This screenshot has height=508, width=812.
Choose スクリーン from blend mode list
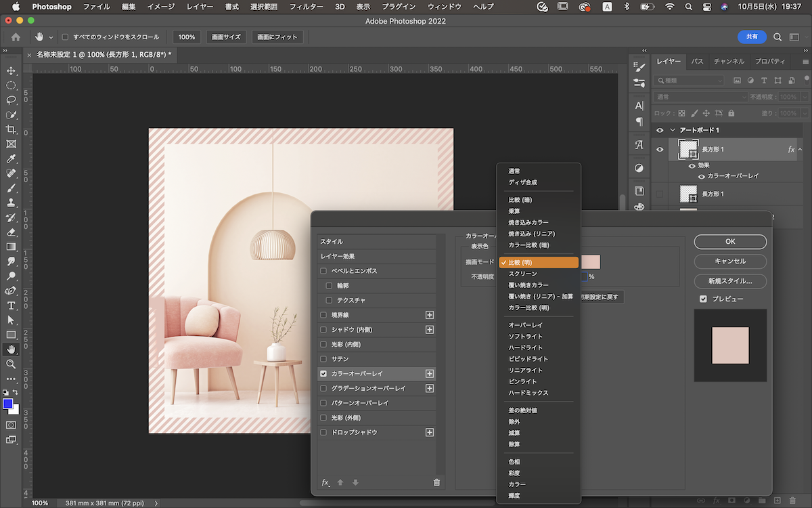[x=523, y=274]
